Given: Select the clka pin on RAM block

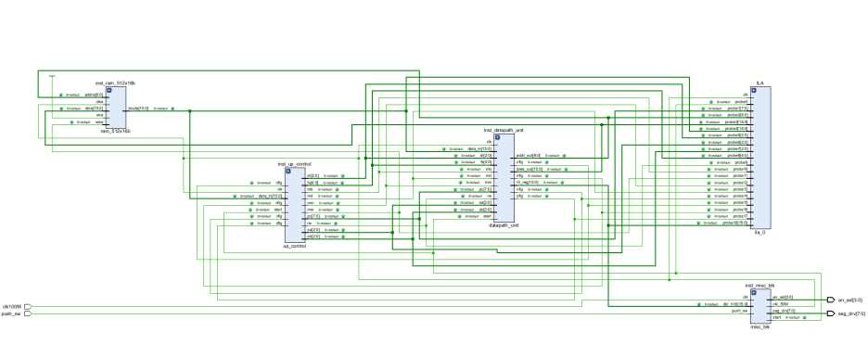Looking at the screenshot, I should coord(99,102).
